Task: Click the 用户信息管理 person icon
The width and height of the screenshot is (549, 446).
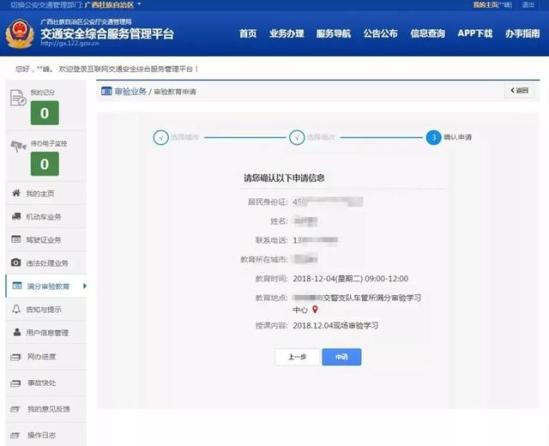Action: [x=16, y=332]
